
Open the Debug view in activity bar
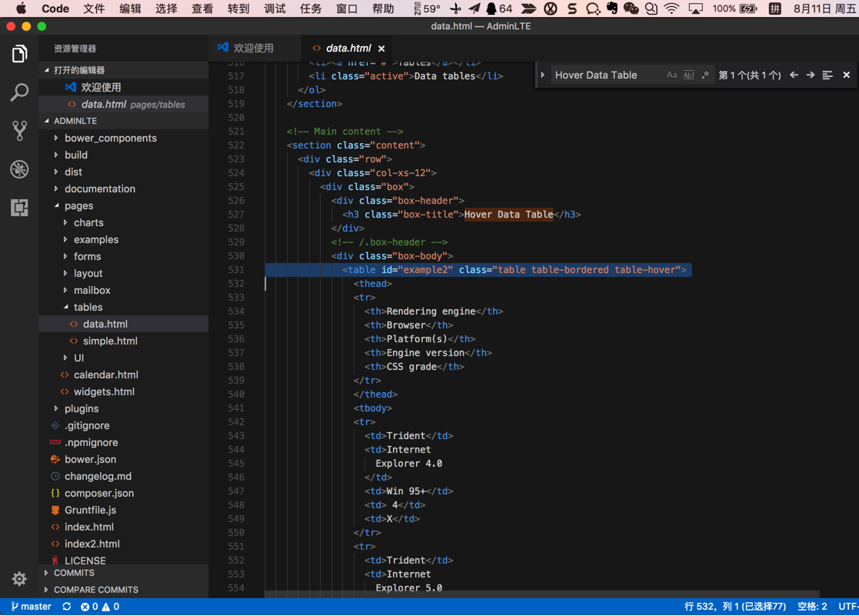pos(19,169)
